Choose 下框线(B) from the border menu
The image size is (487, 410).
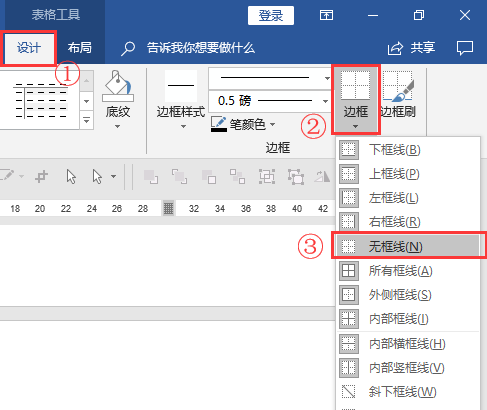[408, 150]
